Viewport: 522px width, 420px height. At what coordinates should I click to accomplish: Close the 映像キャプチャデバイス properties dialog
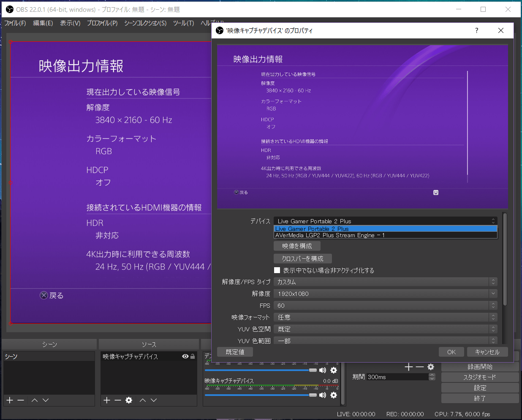click(x=501, y=30)
